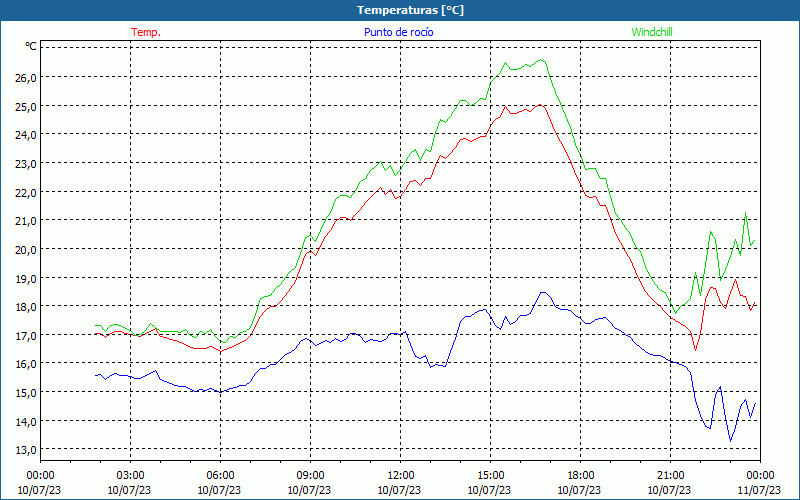The image size is (800, 500).
Task: Click the 14,0 y-axis value
Action: [26, 421]
